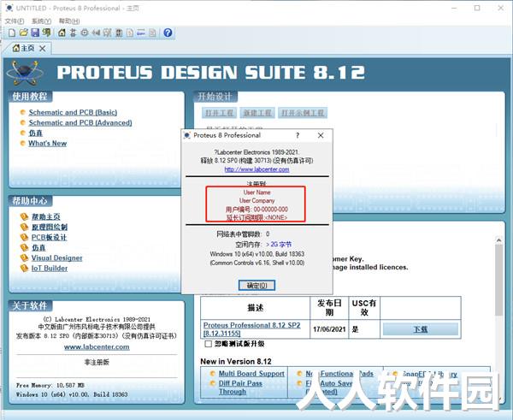The image size is (513, 420).
Task: Open the What's New tutorial link
Action: tap(47, 144)
